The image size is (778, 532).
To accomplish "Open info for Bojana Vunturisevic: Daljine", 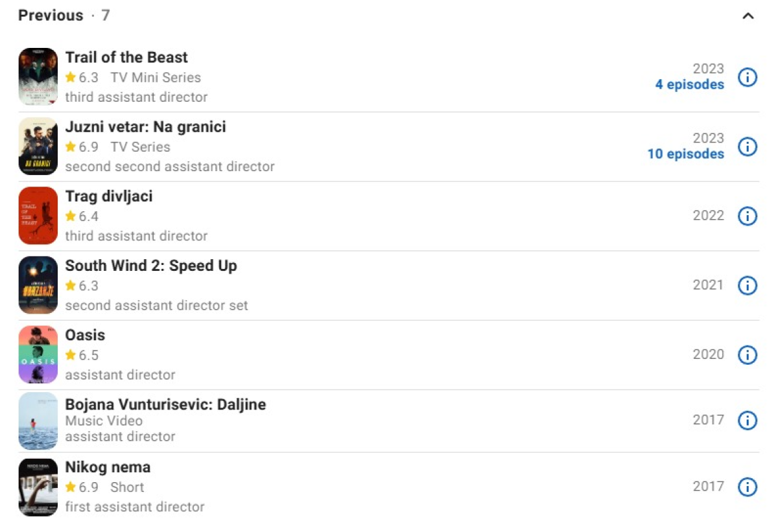I will point(748,421).
